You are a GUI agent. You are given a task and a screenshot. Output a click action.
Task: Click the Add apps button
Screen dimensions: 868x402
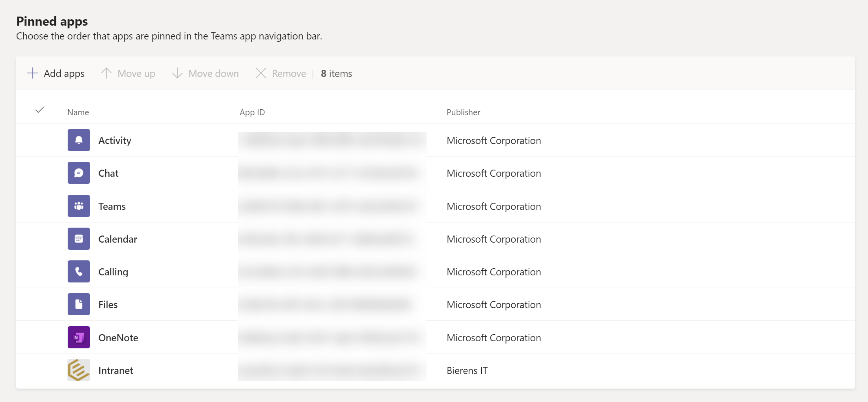(x=56, y=73)
